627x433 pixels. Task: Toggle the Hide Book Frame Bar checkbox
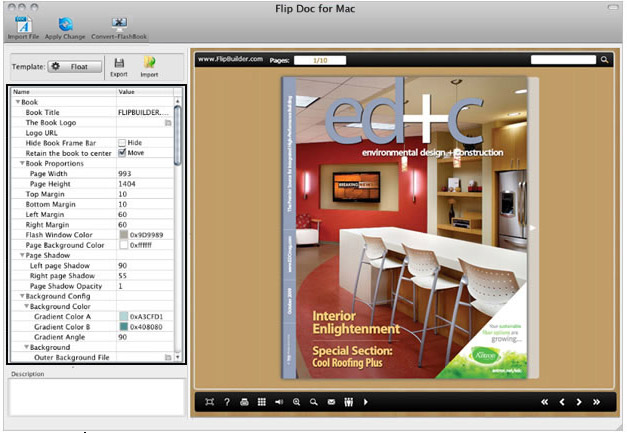pyautogui.click(x=122, y=143)
